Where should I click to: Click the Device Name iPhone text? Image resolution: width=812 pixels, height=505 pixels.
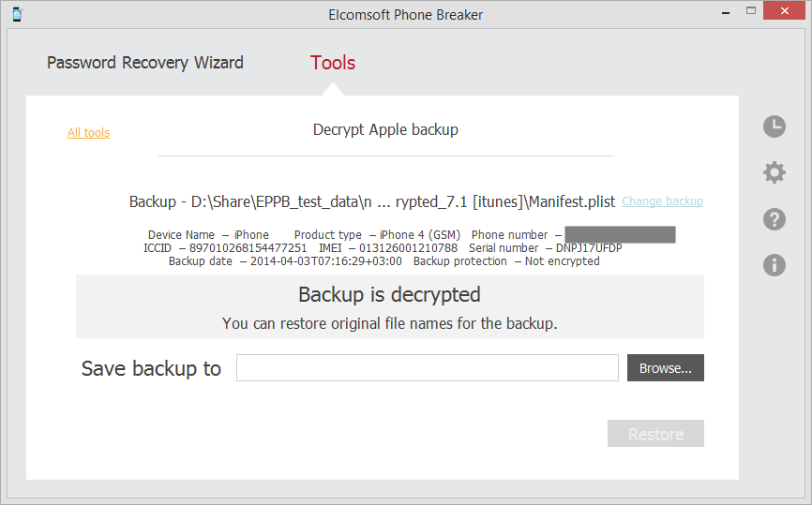pos(208,235)
